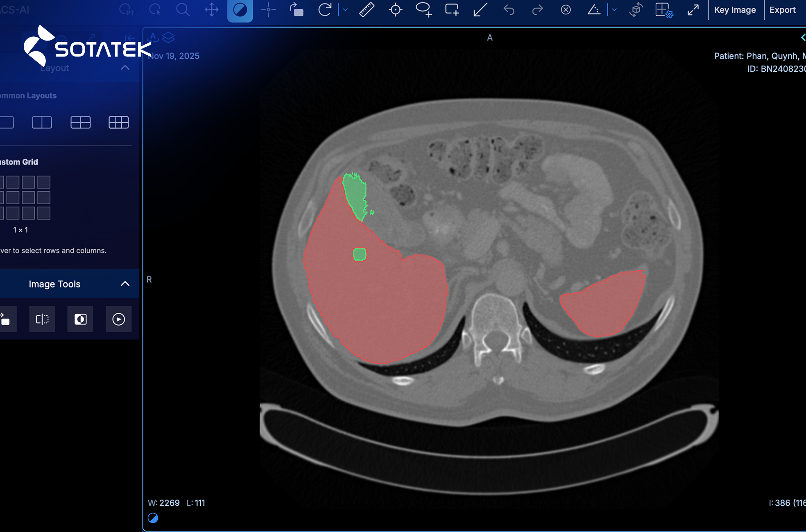806x532 pixels.
Task: Click the angle measurement tool
Action: pos(593,10)
